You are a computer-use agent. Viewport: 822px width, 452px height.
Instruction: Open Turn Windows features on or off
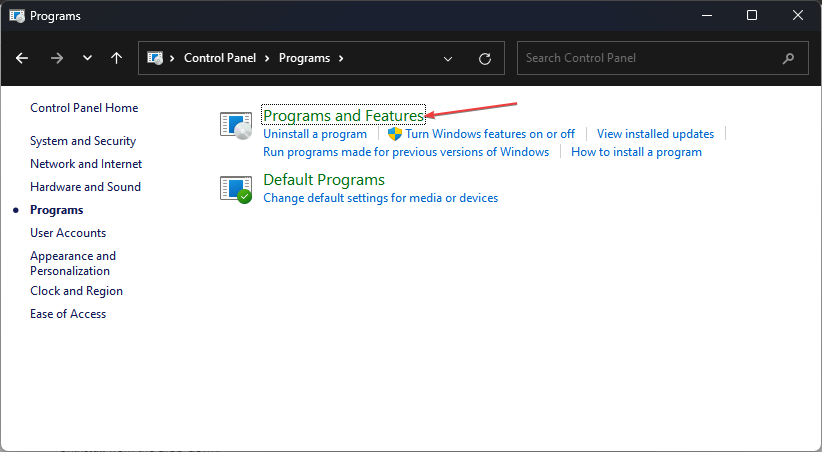pos(489,134)
